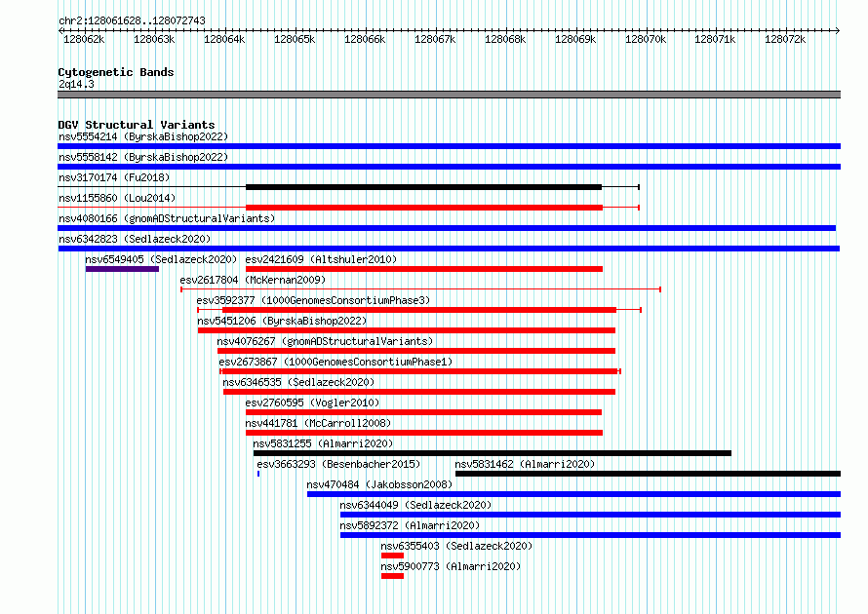
Task: Open variant nsv6355403 (Sedlazeck2020) label
Action: pos(456,546)
